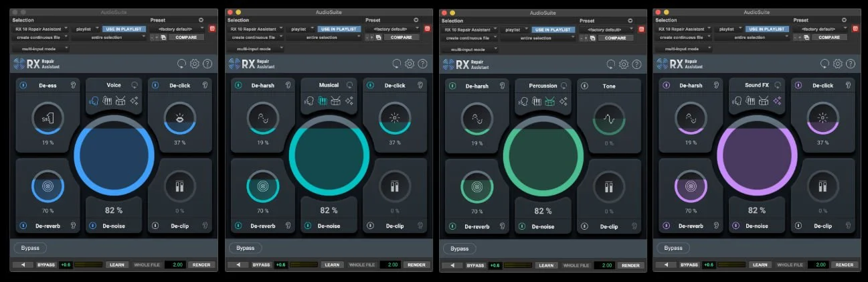868x282 pixels.
Task: Enable Tone power in the Percussion window
Action: pyautogui.click(x=584, y=86)
